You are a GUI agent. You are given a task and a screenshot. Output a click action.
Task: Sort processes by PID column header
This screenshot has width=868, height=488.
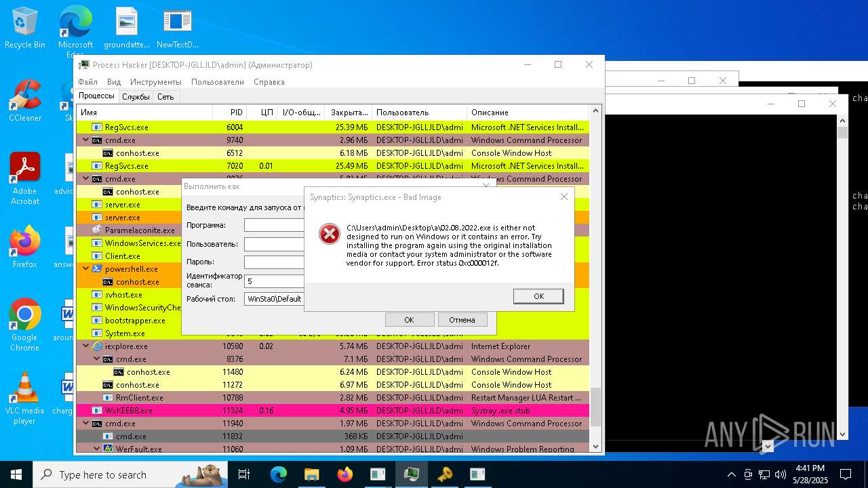tap(230, 113)
